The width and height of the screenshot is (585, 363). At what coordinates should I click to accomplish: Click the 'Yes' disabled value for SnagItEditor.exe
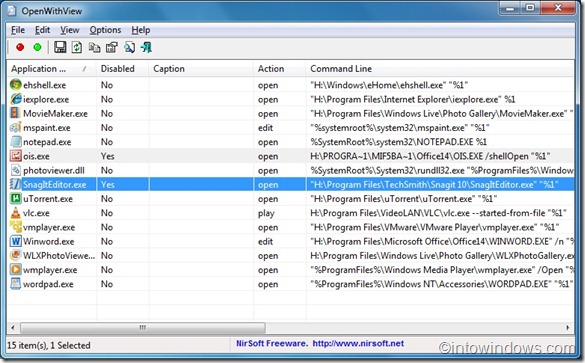coord(107,184)
